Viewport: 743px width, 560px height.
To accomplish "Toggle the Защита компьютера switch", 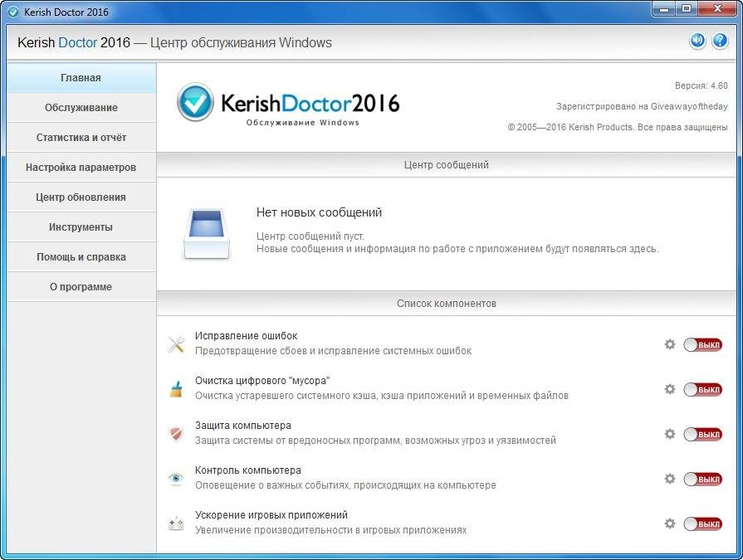I will pos(702,435).
